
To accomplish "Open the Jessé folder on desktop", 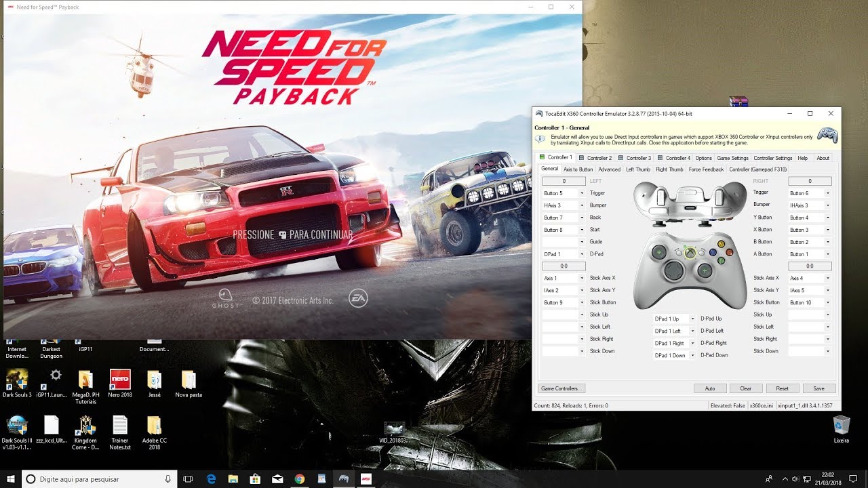I will pyautogui.click(x=154, y=383).
